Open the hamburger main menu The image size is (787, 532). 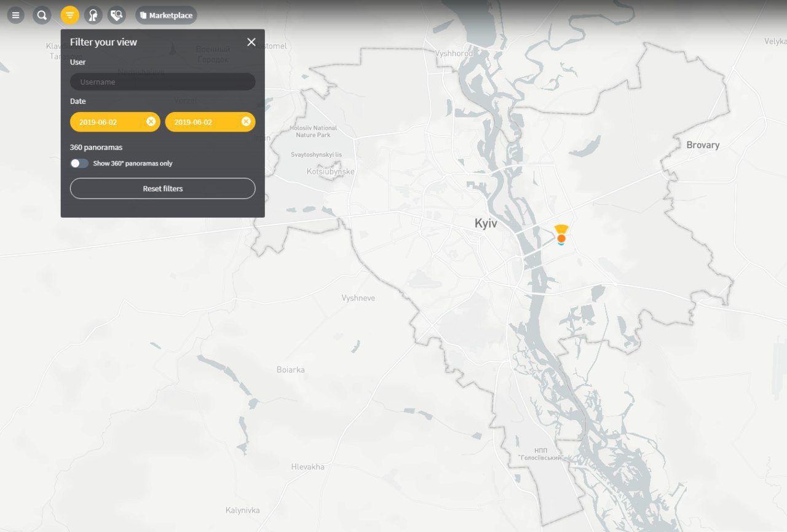click(15, 15)
